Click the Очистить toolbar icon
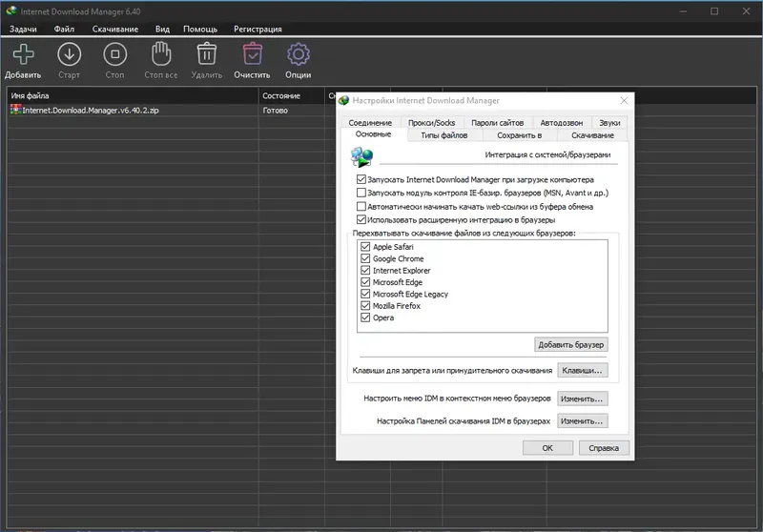The image size is (763, 532). [x=252, y=53]
